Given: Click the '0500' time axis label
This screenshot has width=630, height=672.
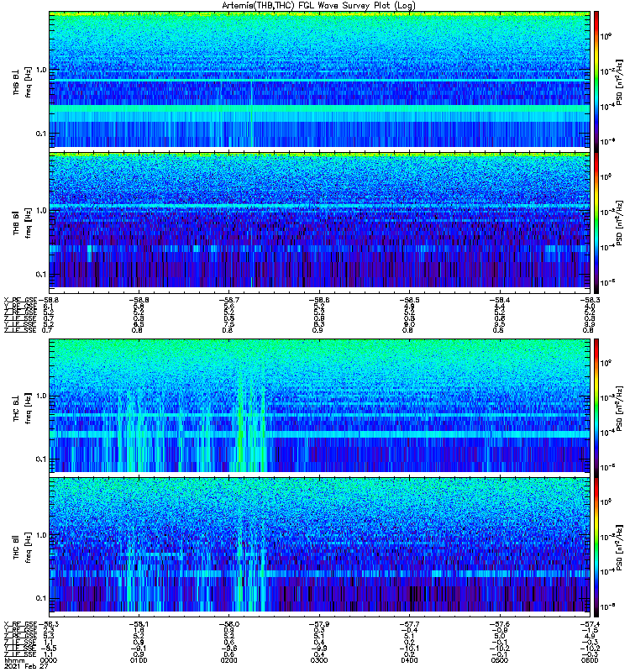Looking at the screenshot, I should [x=499, y=660].
